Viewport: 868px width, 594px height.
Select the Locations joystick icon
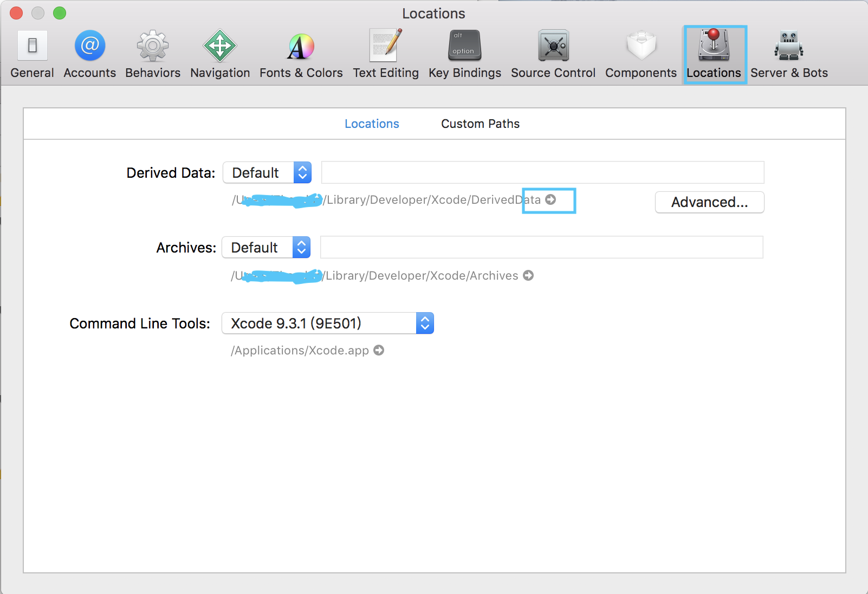pos(714,46)
